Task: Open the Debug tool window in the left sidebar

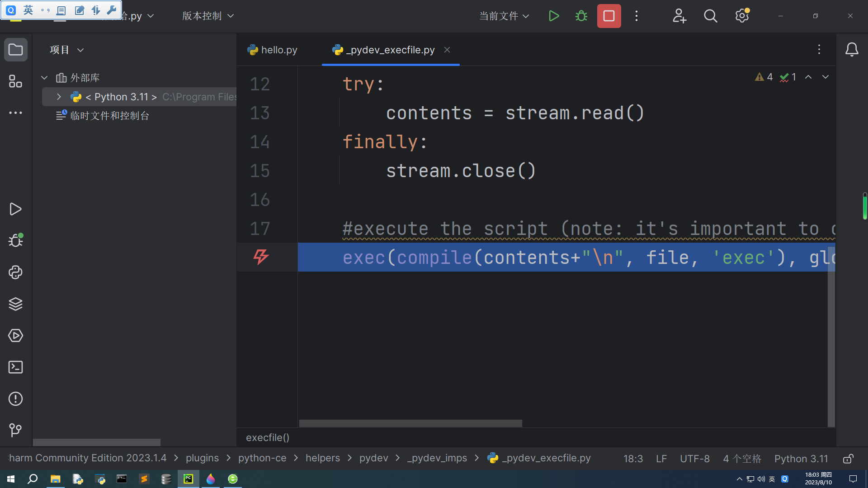Action: point(16,240)
